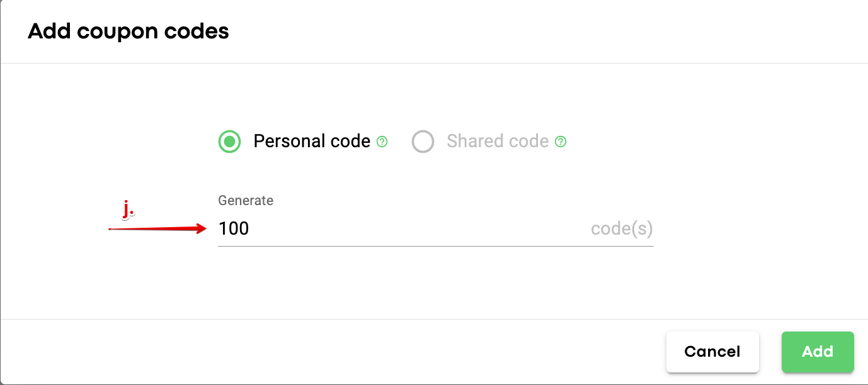Click the "Generate" field label
The image size is (868, 385).
tap(246, 201)
